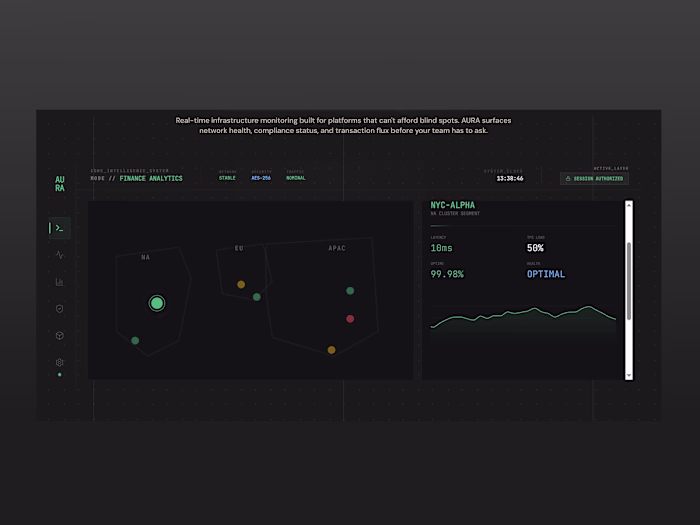Select the yellow node in EU

tap(241, 284)
